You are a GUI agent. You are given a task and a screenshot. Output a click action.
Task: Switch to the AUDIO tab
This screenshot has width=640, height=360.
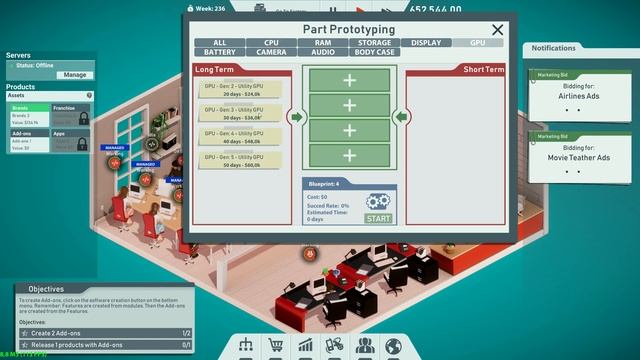[323, 52]
